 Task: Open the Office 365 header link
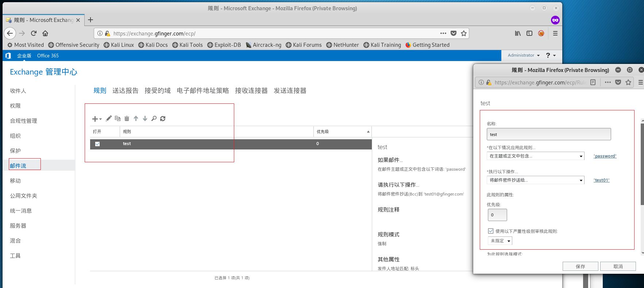pos(48,56)
